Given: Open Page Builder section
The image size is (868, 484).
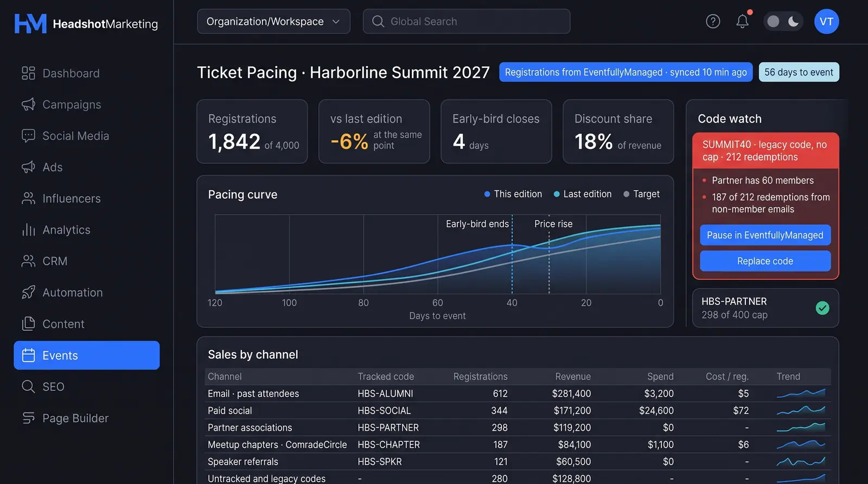Looking at the screenshot, I should (87, 418).
